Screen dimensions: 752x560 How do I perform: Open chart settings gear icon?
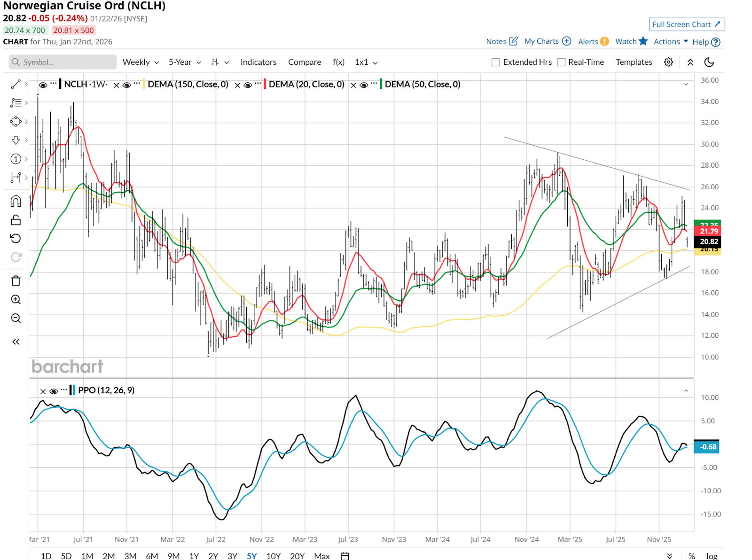(668, 62)
